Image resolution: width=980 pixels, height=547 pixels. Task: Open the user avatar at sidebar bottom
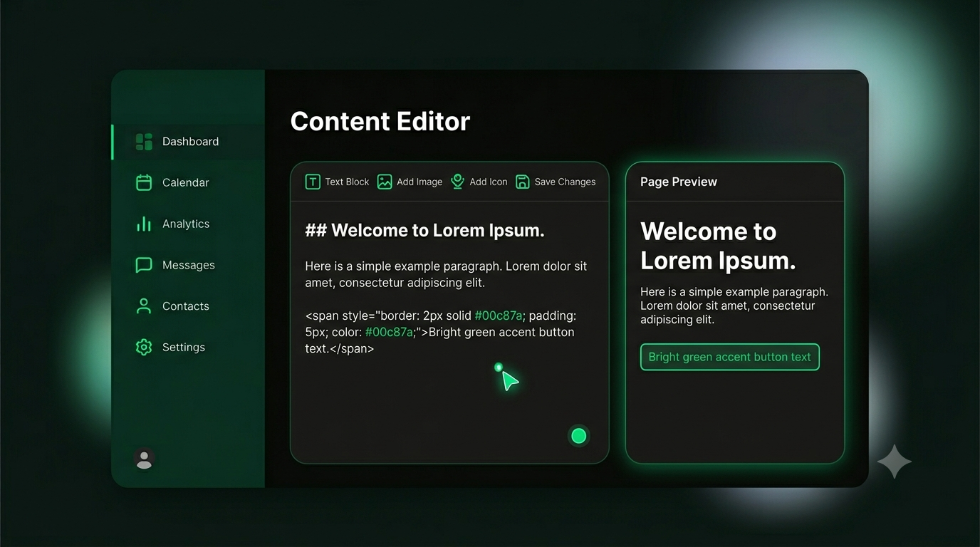click(145, 459)
